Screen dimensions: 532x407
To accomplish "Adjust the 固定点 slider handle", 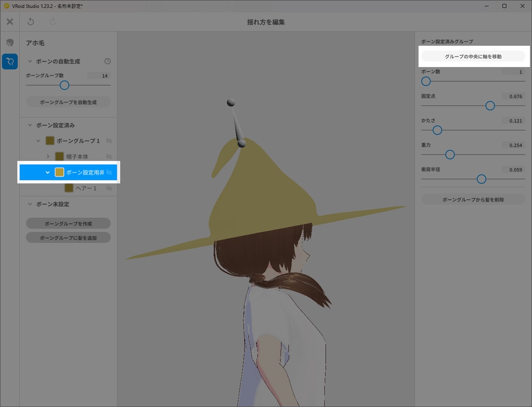I will tap(490, 106).
